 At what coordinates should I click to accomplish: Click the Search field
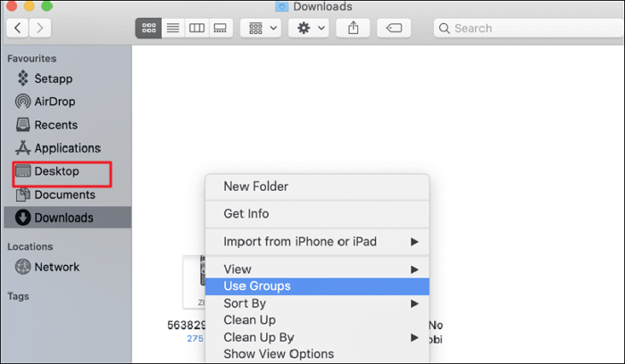(x=527, y=28)
